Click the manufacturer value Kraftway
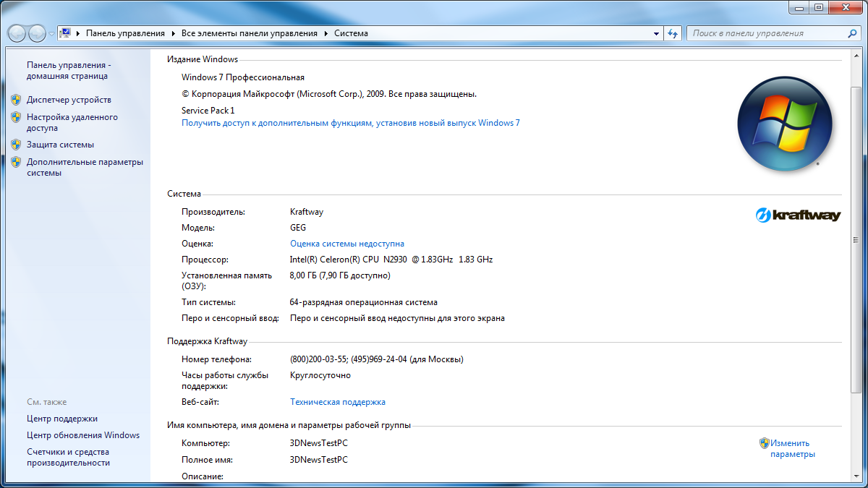868x488 pixels. point(306,212)
